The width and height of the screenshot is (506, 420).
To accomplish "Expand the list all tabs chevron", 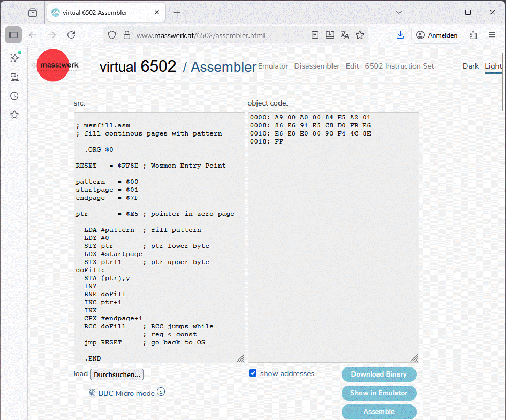I will pyautogui.click(x=399, y=12).
